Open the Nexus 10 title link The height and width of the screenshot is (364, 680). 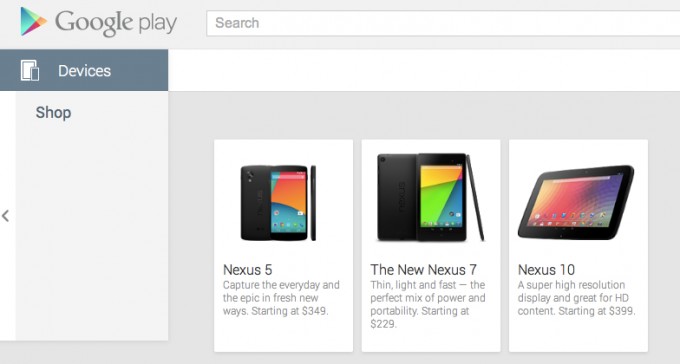point(546,269)
